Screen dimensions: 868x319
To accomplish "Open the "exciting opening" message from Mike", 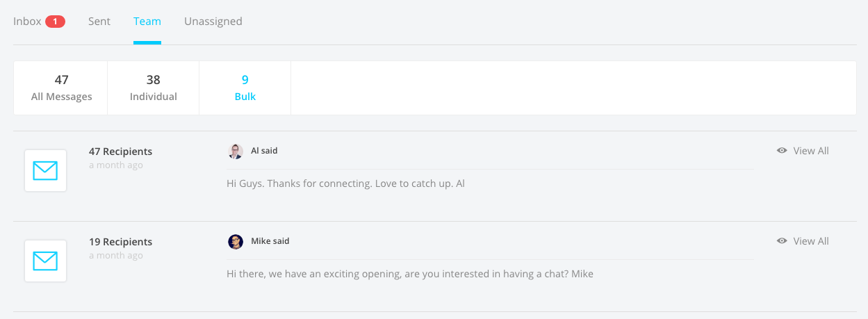I will pyautogui.click(x=410, y=274).
